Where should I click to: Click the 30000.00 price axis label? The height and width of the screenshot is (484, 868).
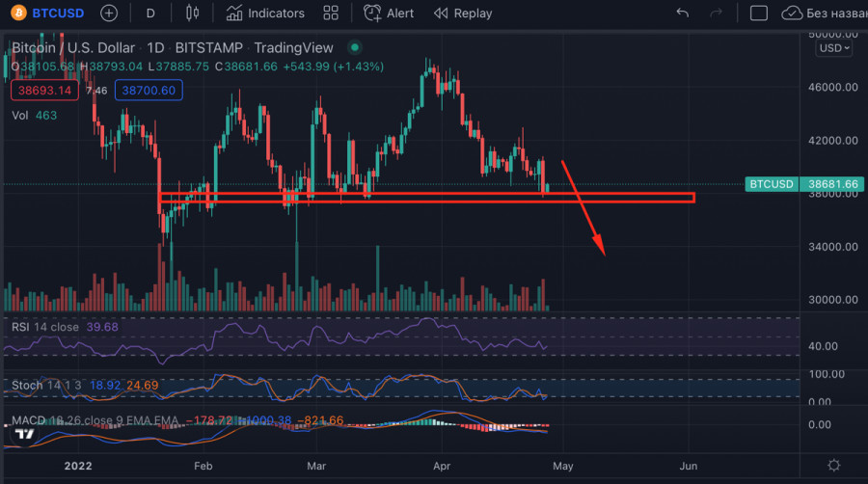coord(832,300)
